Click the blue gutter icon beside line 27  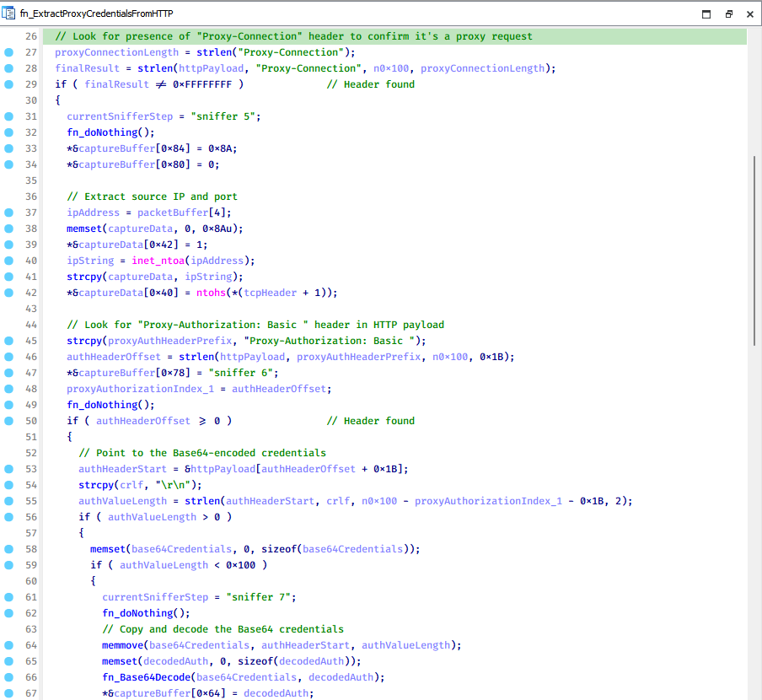8,52
